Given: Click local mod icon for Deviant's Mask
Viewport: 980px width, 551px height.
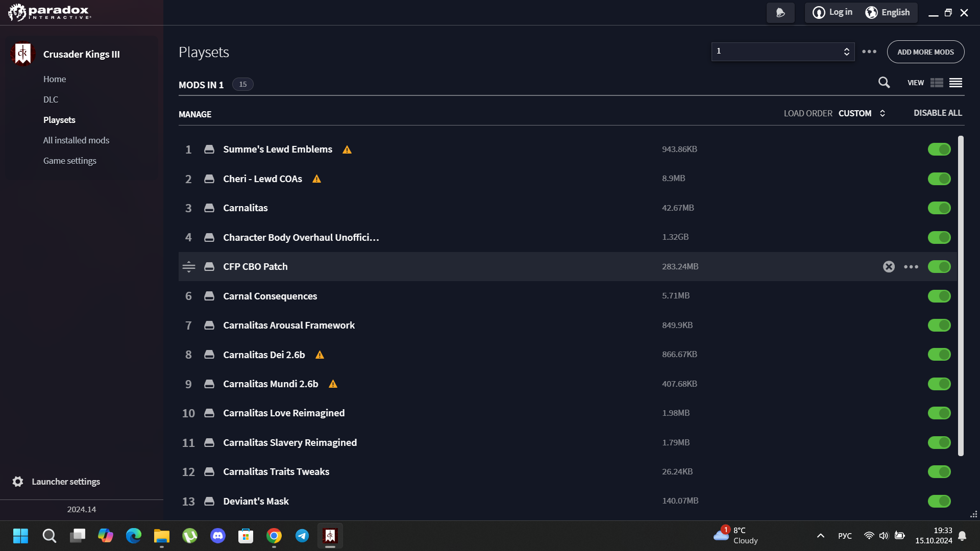Looking at the screenshot, I should click(x=209, y=501).
